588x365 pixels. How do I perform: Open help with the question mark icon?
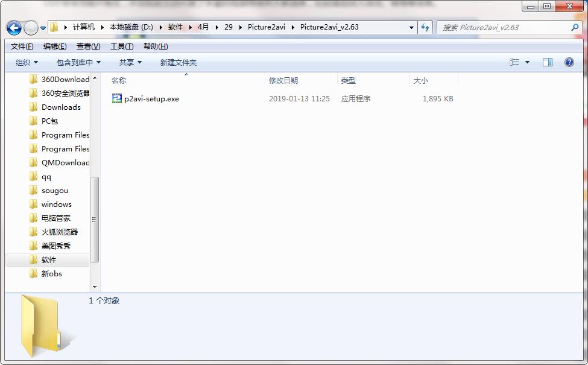(x=569, y=62)
